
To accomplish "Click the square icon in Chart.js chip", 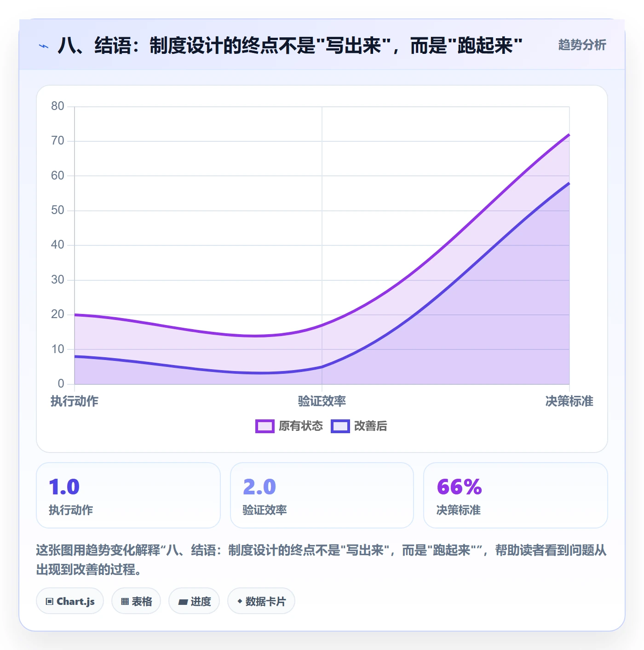I will coord(50,602).
